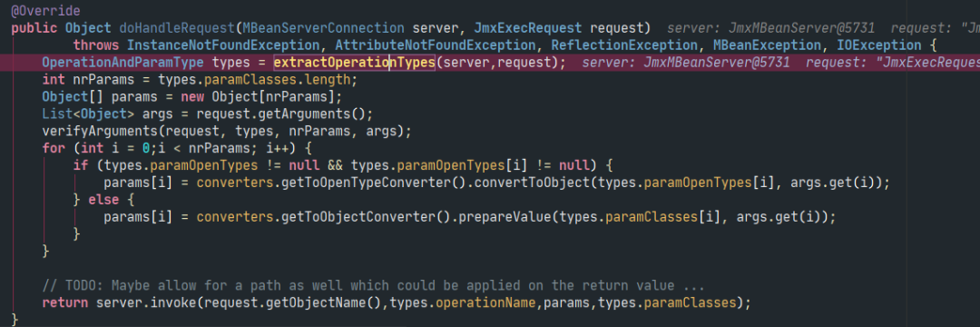Click the highlighted extractOperationTypes call
Screen dimensions: 980x327
(355, 63)
